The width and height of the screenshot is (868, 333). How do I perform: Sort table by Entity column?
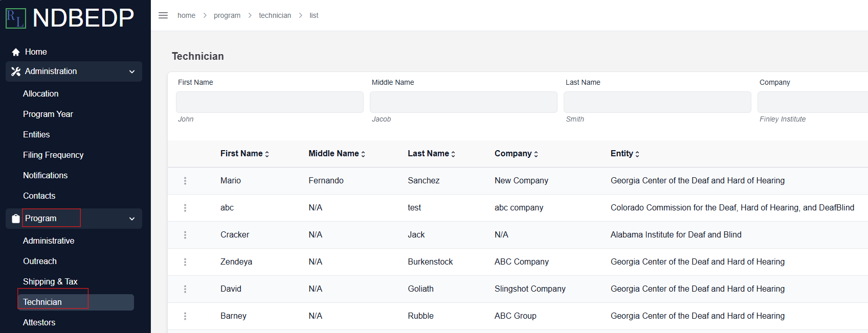[625, 153]
